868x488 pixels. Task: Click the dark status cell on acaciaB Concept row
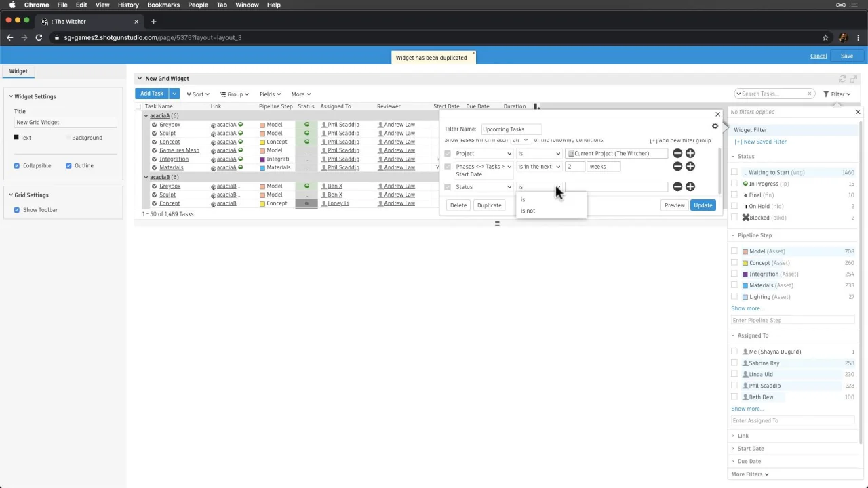coord(307,203)
